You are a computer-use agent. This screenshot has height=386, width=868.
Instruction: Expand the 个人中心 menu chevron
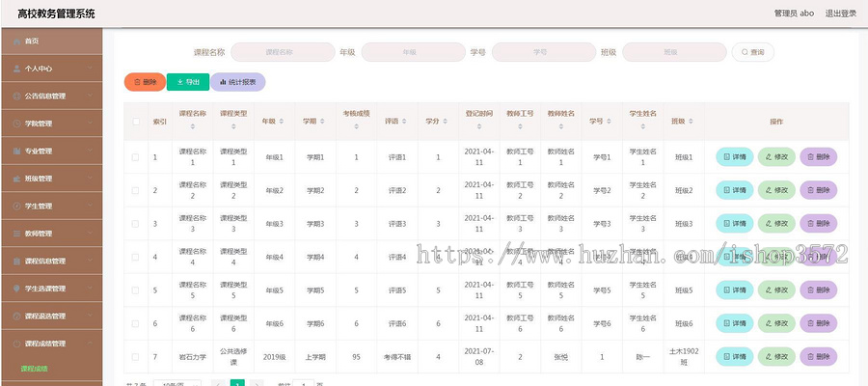tap(91, 69)
